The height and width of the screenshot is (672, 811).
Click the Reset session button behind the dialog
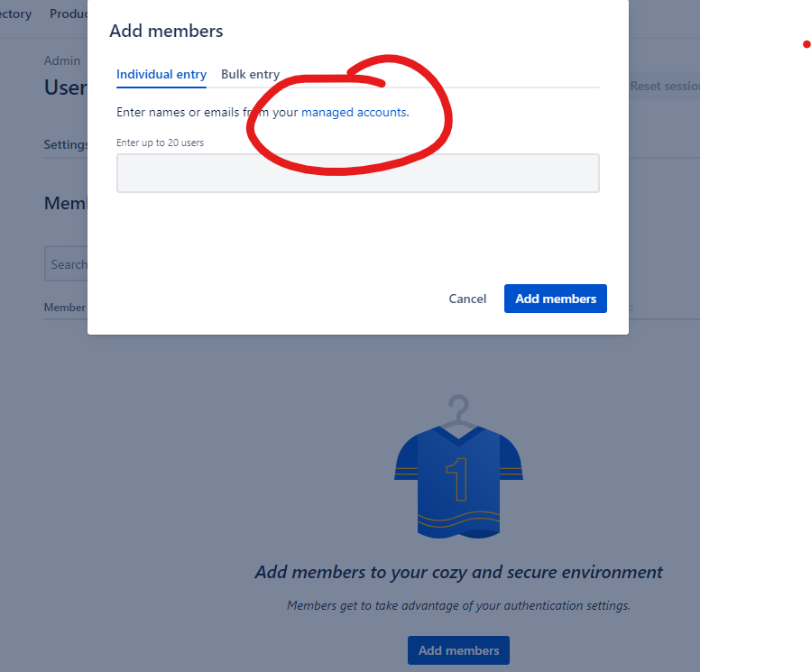(664, 86)
